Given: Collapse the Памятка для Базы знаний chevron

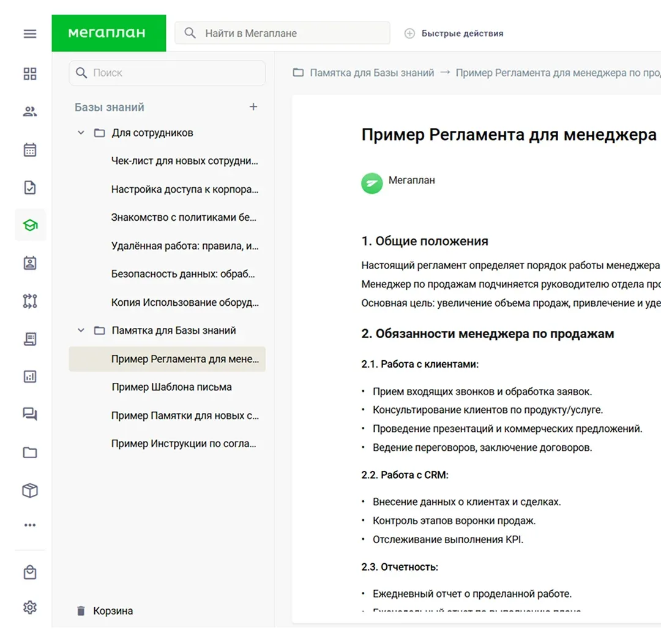Looking at the screenshot, I should click(81, 330).
